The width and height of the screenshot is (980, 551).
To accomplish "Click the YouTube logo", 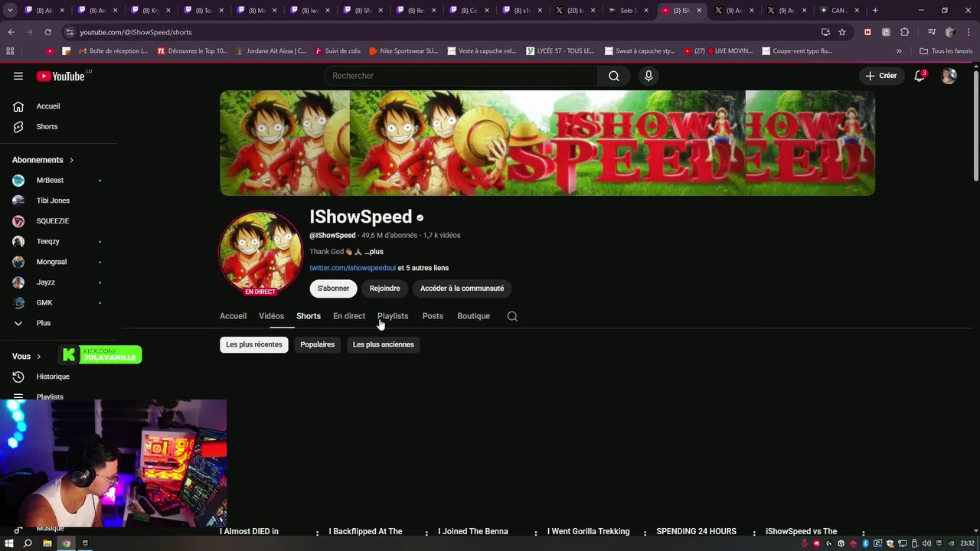I will (x=60, y=76).
